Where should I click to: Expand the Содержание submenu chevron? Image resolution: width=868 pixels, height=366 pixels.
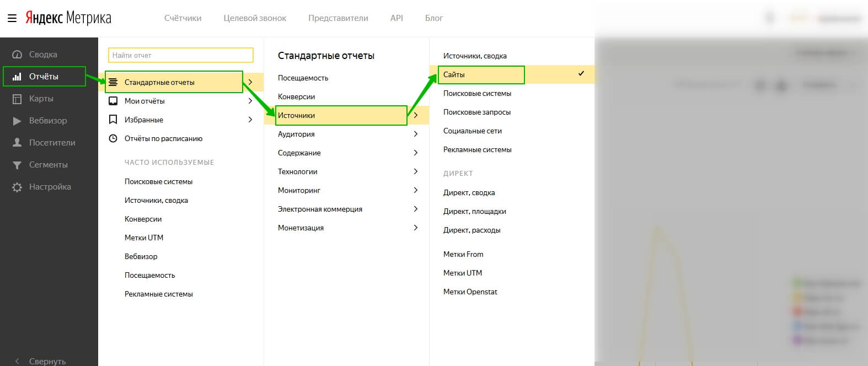coord(416,153)
